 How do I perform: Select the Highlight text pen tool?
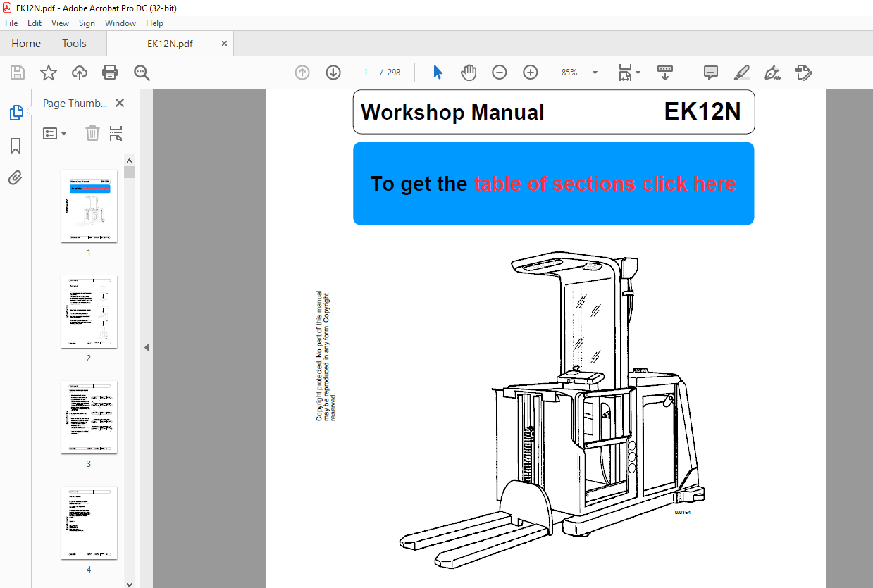742,73
